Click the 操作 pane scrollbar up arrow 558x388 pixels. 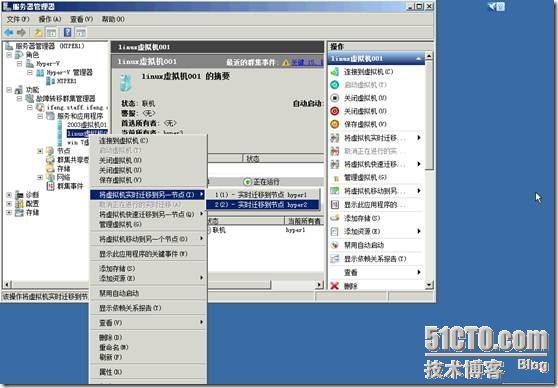click(x=429, y=56)
